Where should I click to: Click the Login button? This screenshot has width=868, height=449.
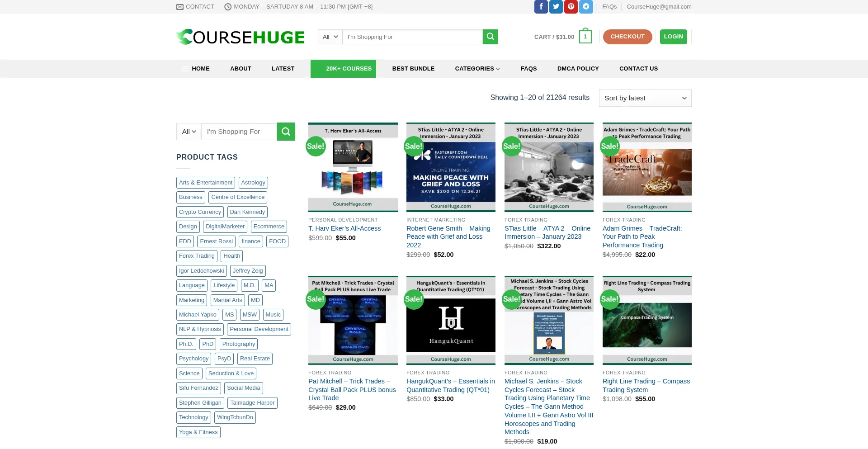[673, 37]
